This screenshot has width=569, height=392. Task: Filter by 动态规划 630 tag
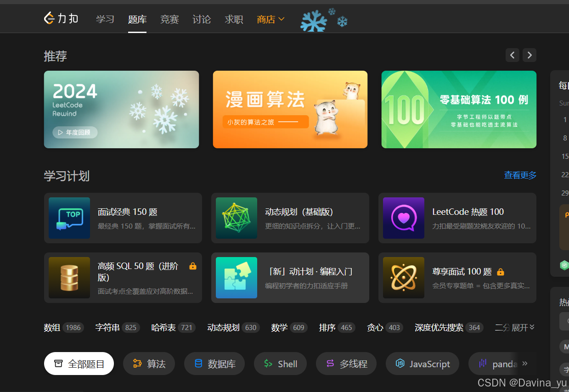click(234, 328)
